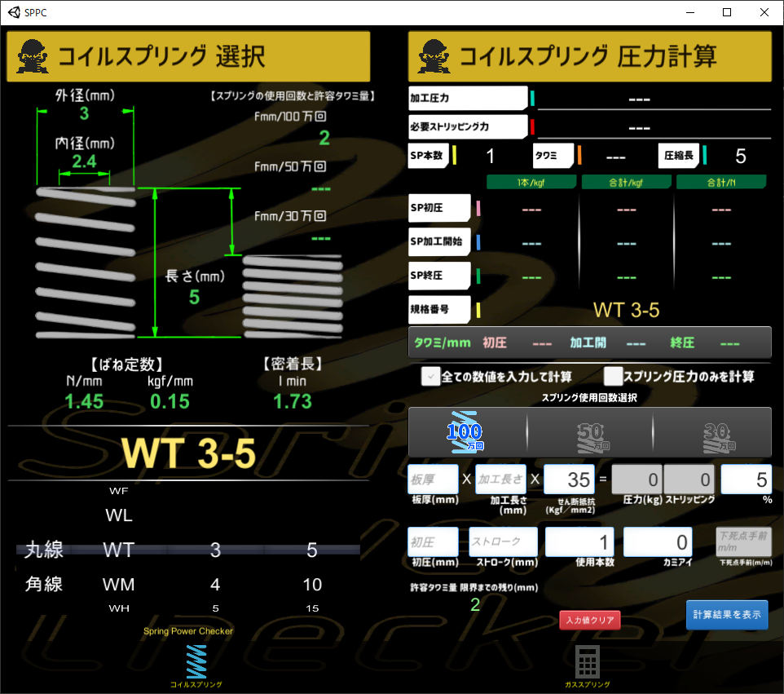The image size is (784, 694).
Task: Select WL series in the picker
Action: 118,515
